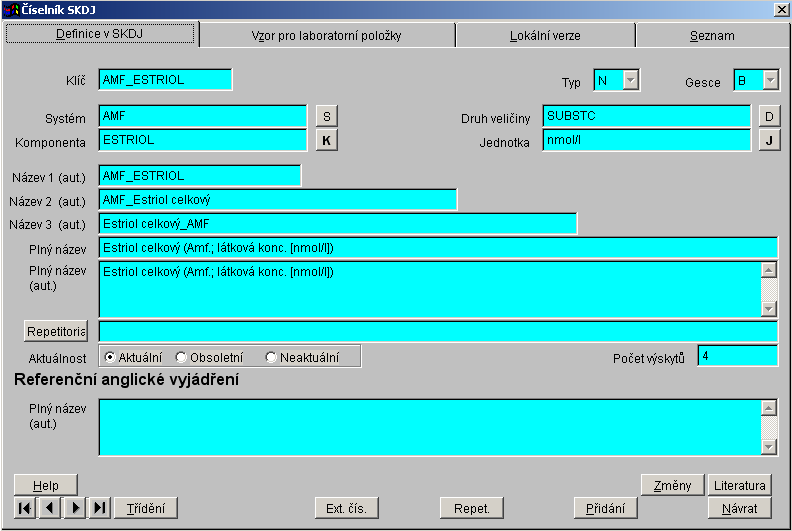Click into the Klíč input field
This screenshot has height=531, width=792.
pos(165,80)
